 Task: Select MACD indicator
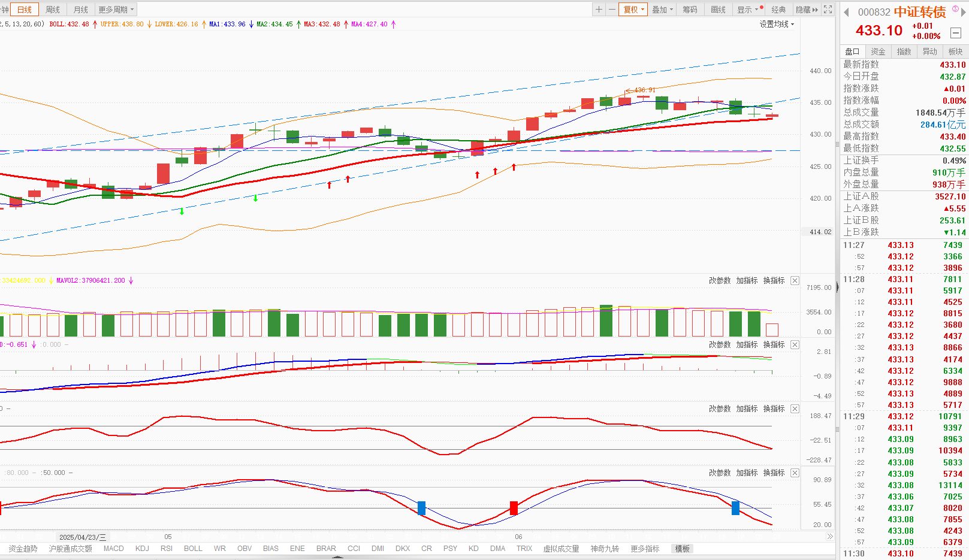pyautogui.click(x=114, y=549)
